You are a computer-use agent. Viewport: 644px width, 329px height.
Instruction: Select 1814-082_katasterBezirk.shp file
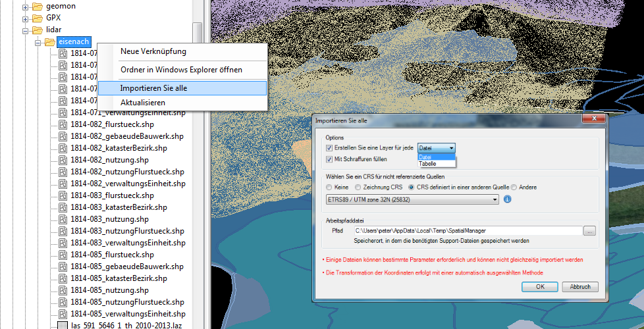(x=119, y=148)
